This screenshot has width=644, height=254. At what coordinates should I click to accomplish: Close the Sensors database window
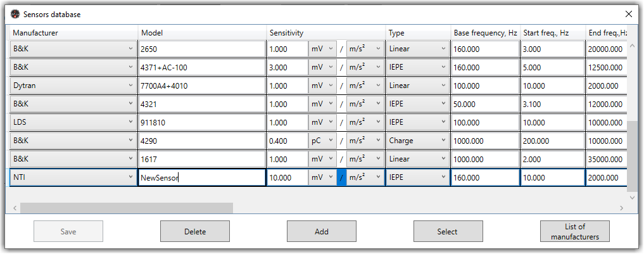pos(628,14)
